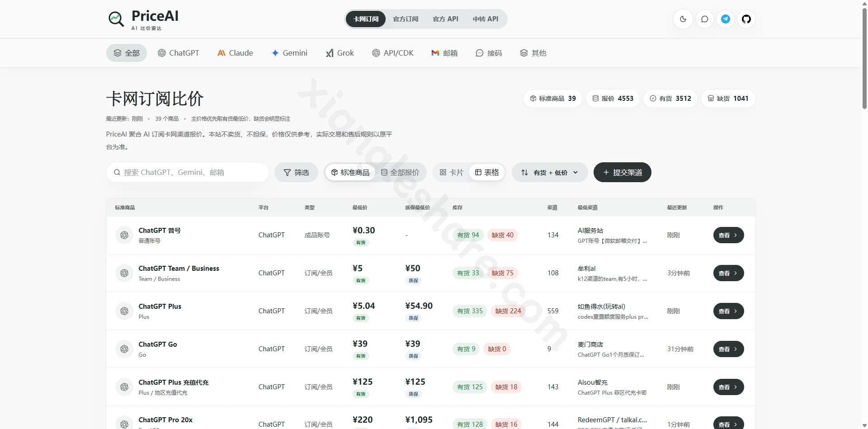The height and width of the screenshot is (429, 868).
Task: Open the GitHub icon link
Action: click(x=746, y=19)
